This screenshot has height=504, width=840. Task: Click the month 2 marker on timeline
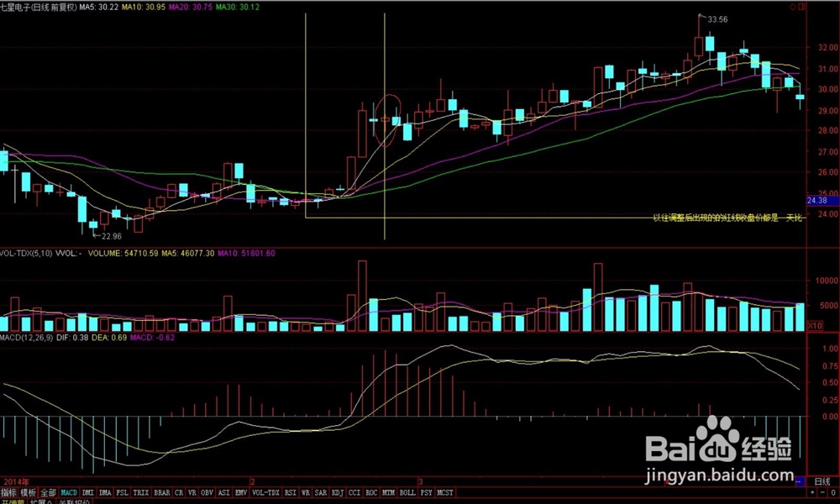[253, 481]
